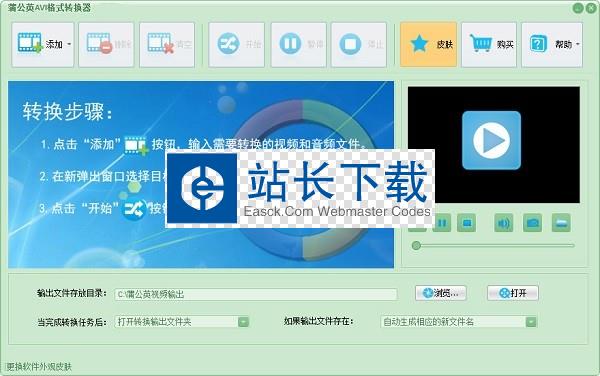600x376 pixels.
Task: Toggle the speaker volume icon under preview
Action: tap(504, 223)
